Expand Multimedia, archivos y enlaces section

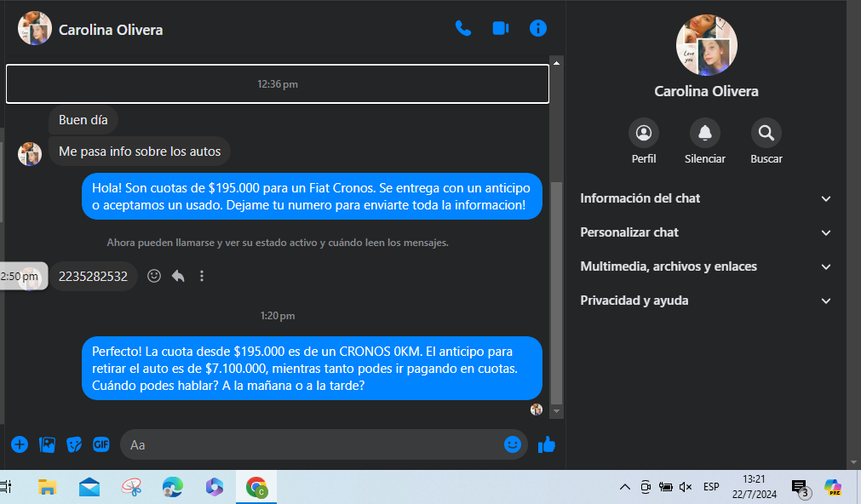(x=706, y=266)
